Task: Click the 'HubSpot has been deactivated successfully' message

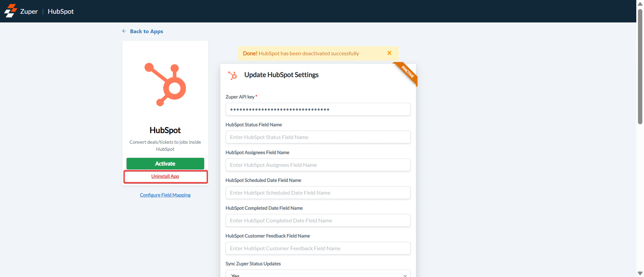Action: click(309, 53)
